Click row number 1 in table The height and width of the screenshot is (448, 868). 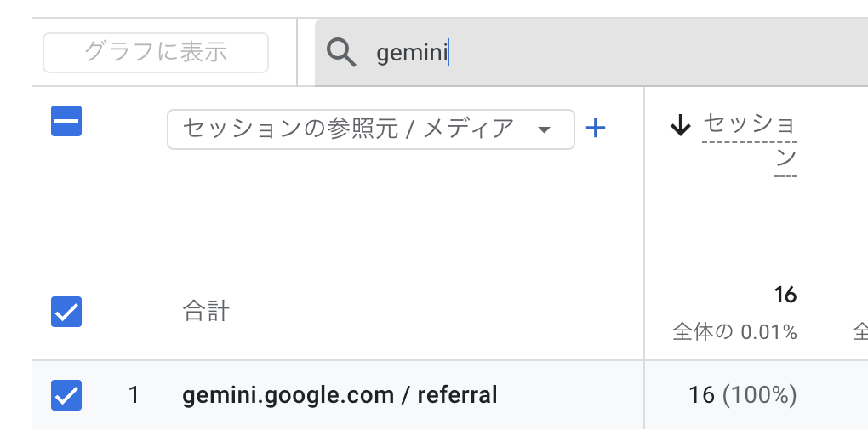tap(134, 395)
